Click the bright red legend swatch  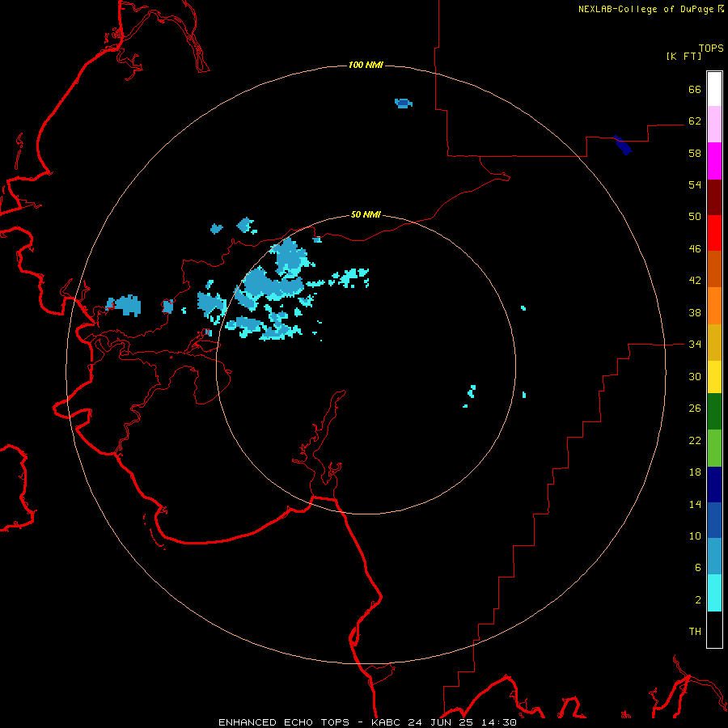[714, 233]
